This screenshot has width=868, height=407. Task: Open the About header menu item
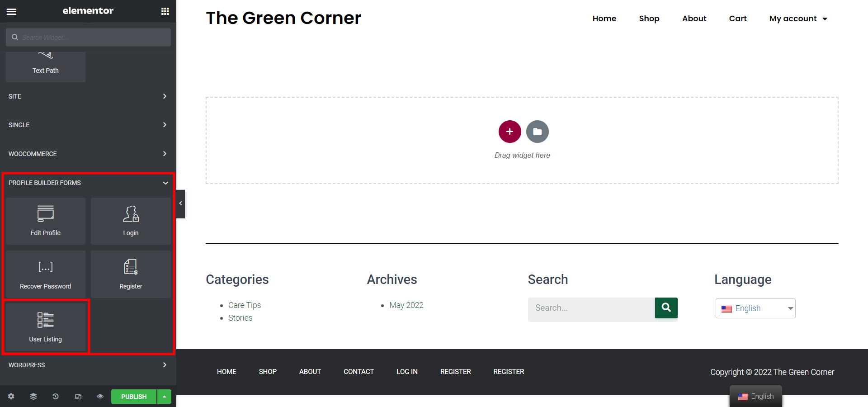click(x=694, y=19)
